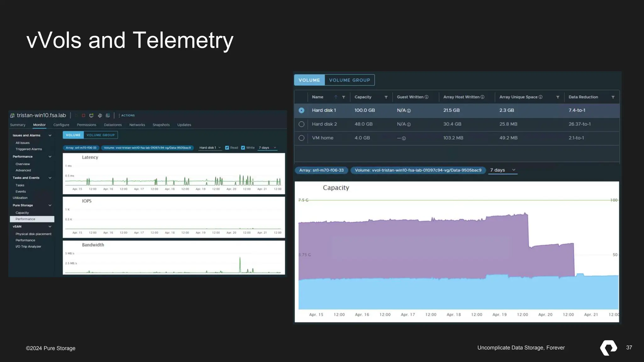Uncheck the Read checkbox

[227, 148]
